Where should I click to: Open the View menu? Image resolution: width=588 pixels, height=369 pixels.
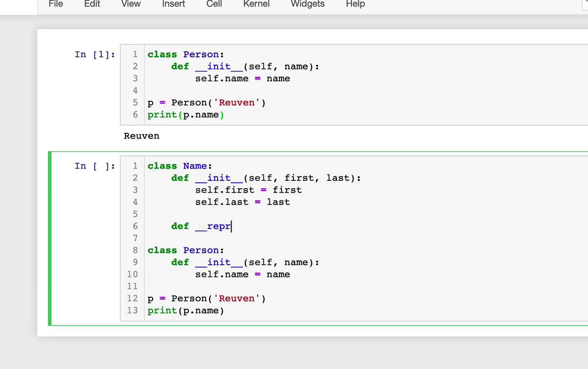pos(130,4)
